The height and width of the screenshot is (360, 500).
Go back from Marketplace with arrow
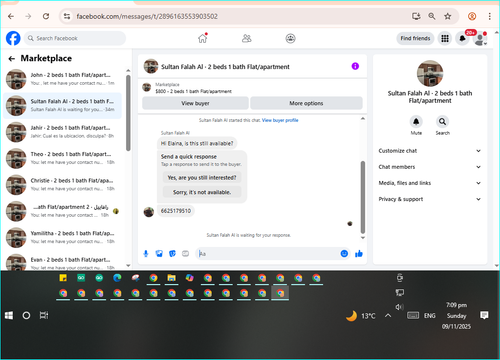point(12,59)
